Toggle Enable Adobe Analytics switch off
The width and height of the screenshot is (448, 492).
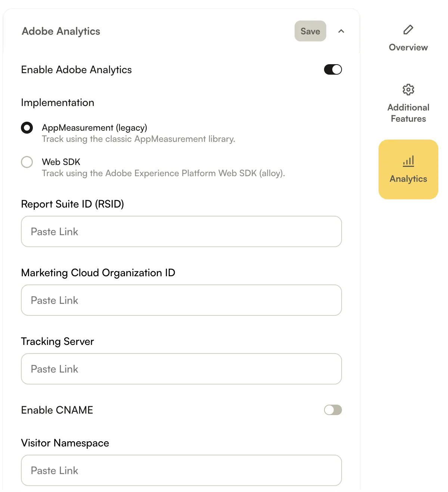coord(333,69)
